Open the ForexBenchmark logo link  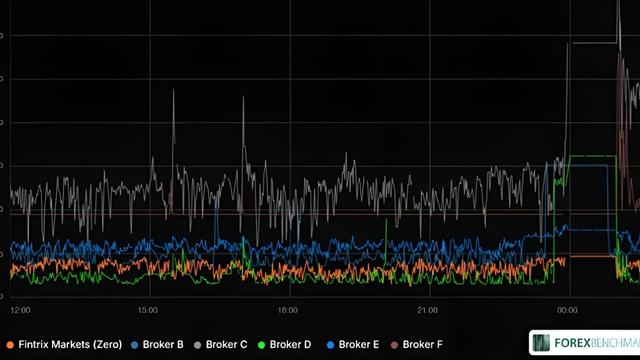584,343
